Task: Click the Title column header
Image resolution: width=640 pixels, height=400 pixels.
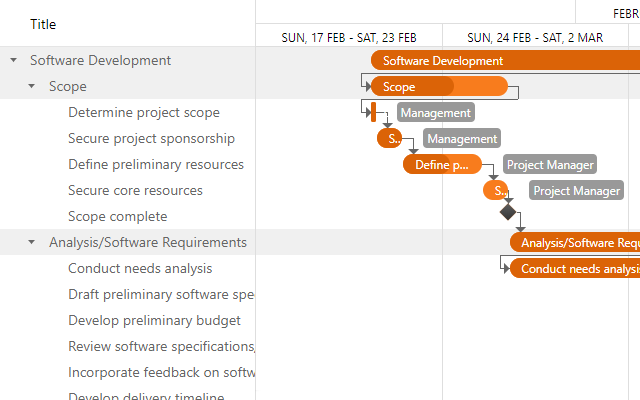Action: point(43,24)
